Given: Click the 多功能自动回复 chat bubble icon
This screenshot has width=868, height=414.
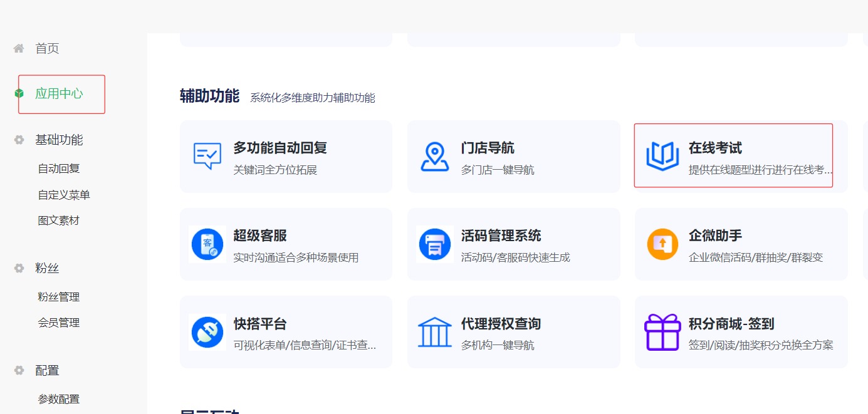Looking at the screenshot, I should [x=207, y=156].
